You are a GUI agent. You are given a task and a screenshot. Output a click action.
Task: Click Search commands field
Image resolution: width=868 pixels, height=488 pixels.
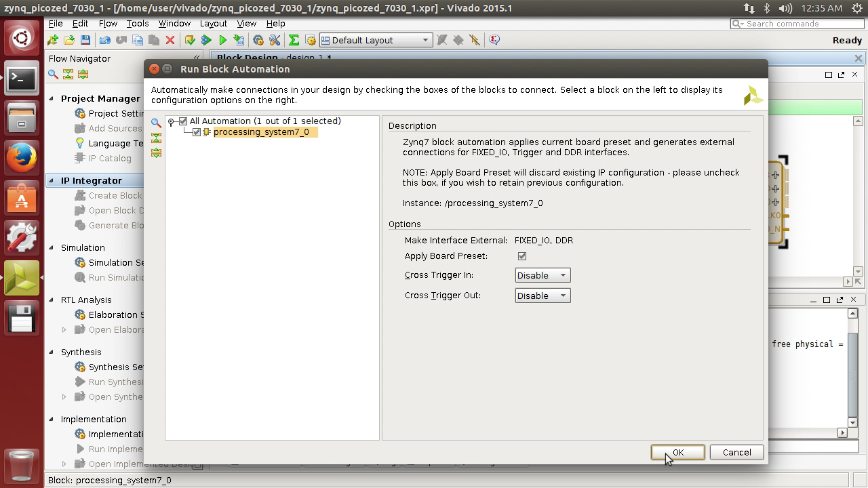(x=797, y=23)
